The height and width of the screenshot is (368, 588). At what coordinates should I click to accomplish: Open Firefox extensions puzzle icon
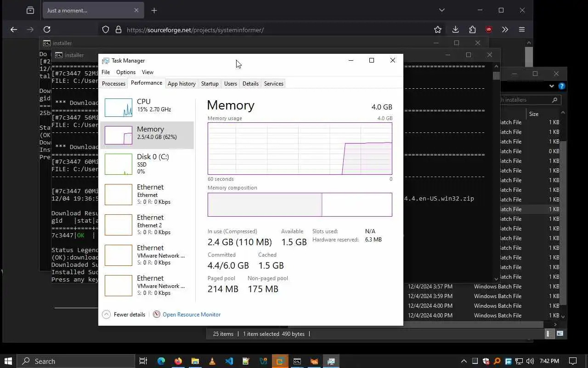coord(472,29)
